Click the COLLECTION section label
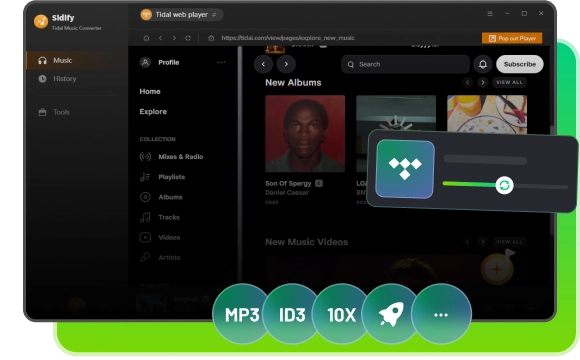580x360 pixels. [x=157, y=139]
